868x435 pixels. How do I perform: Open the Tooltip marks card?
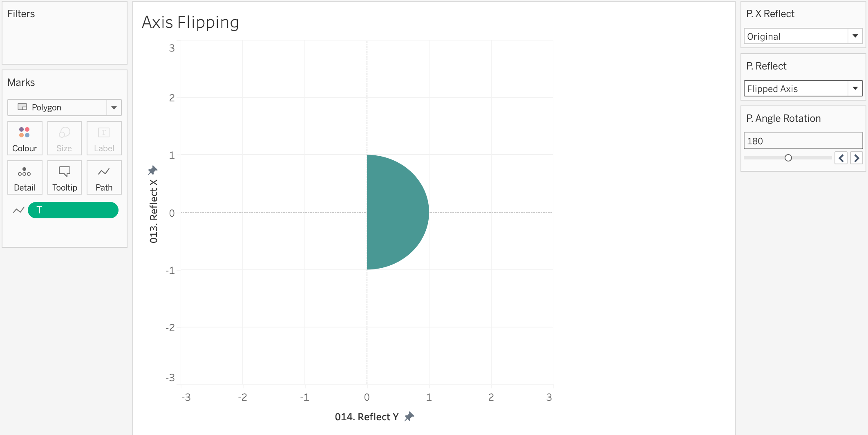(64, 177)
